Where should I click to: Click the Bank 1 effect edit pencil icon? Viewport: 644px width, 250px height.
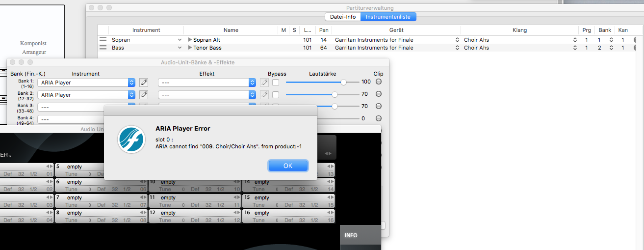click(264, 83)
